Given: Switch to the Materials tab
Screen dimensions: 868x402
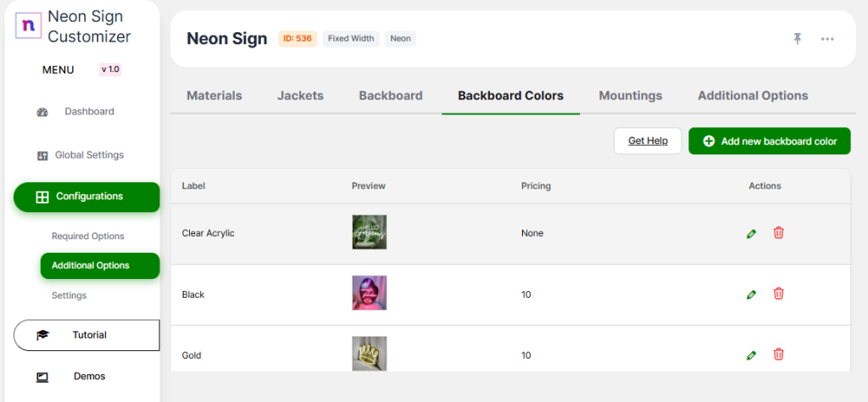Looking at the screenshot, I should (x=214, y=96).
